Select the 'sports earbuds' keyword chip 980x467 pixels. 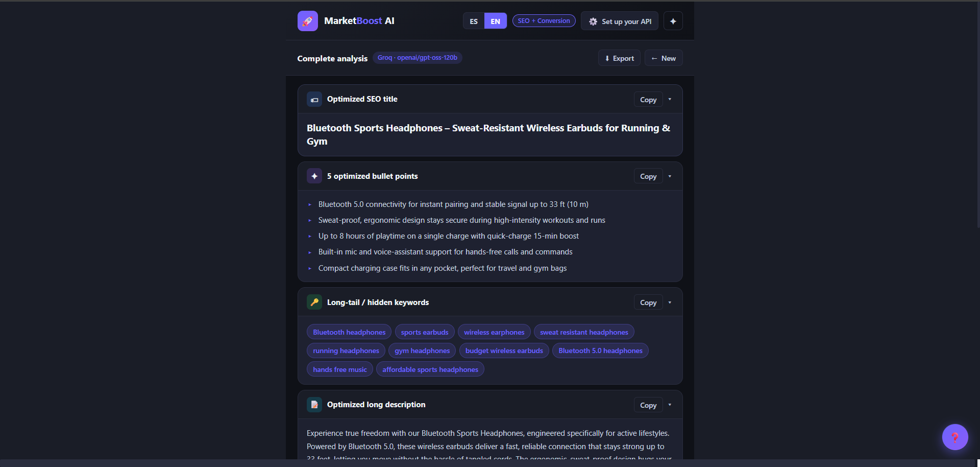pyautogui.click(x=425, y=332)
